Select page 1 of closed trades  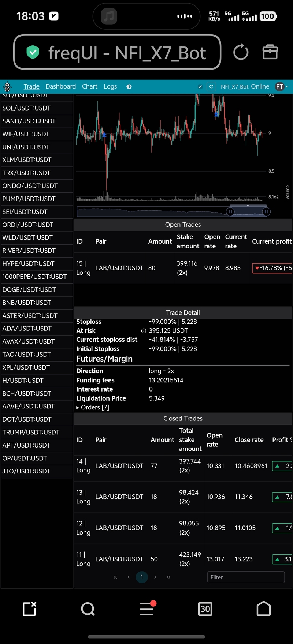pyautogui.click(x=142, y=577)
